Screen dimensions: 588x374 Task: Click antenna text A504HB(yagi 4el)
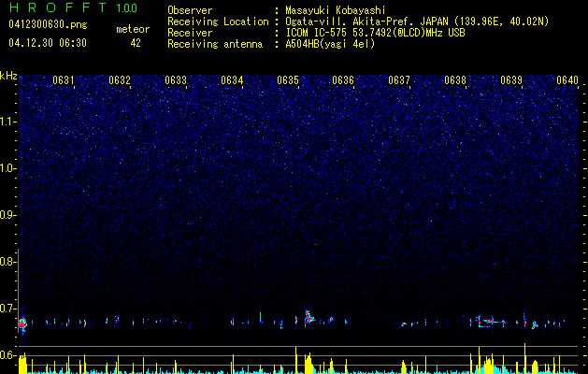[330, 44]
